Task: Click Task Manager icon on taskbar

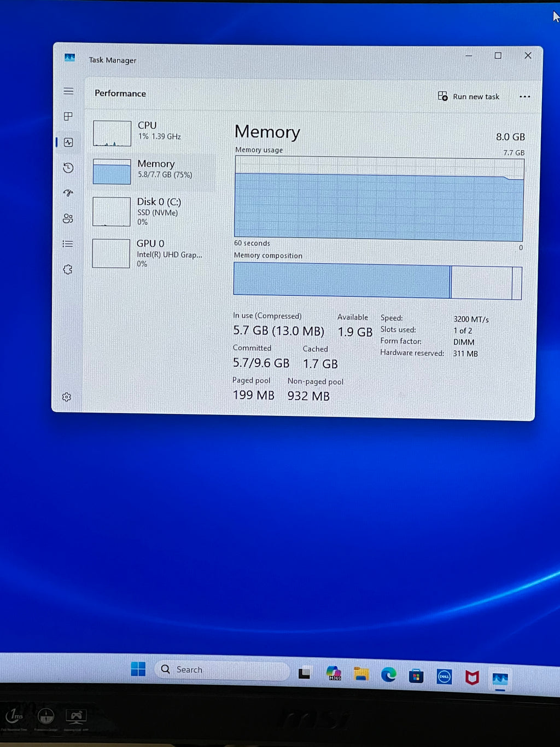Action: [500, 679]
